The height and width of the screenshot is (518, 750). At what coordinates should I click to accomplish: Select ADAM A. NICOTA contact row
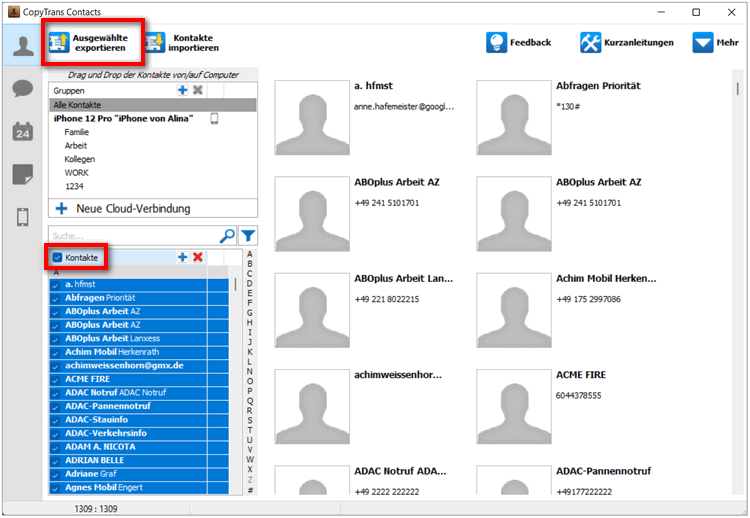click(139, 447)
